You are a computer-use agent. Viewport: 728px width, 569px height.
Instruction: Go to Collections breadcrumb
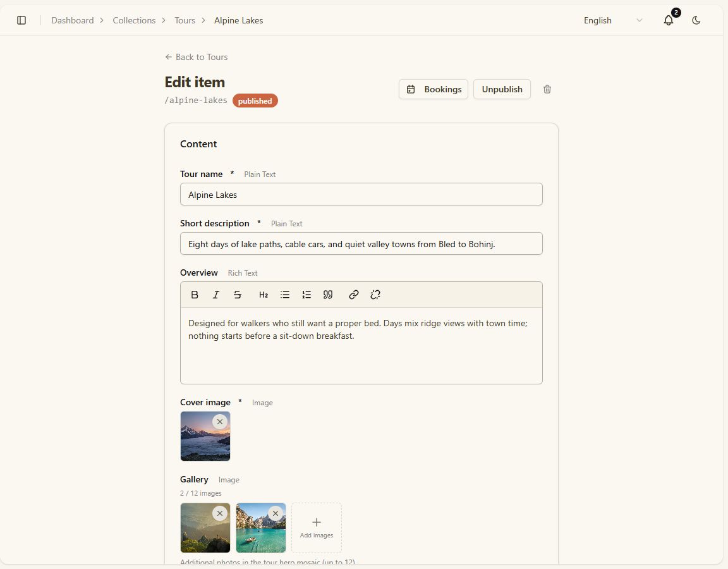coord(134,20)
